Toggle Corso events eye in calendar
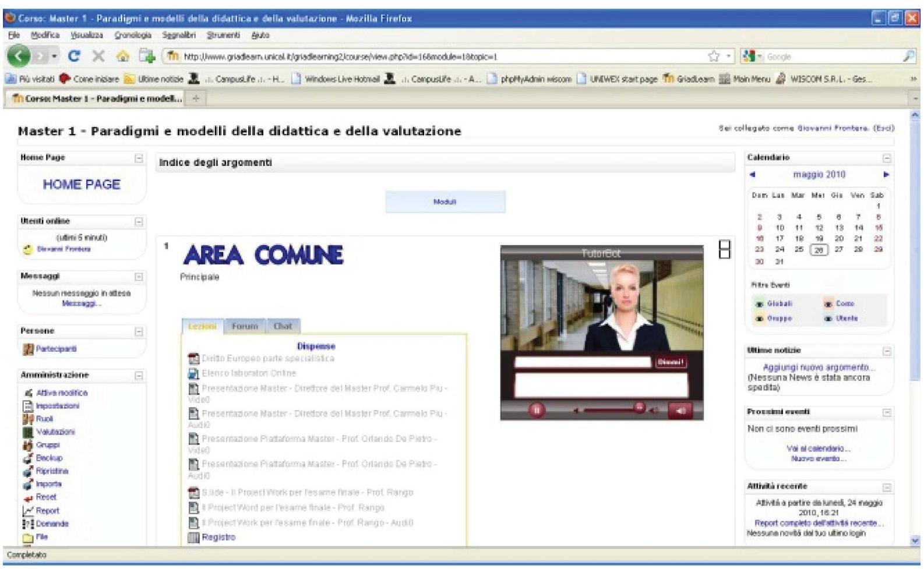Viewport: 924px width, 569px height. [828, 304]
